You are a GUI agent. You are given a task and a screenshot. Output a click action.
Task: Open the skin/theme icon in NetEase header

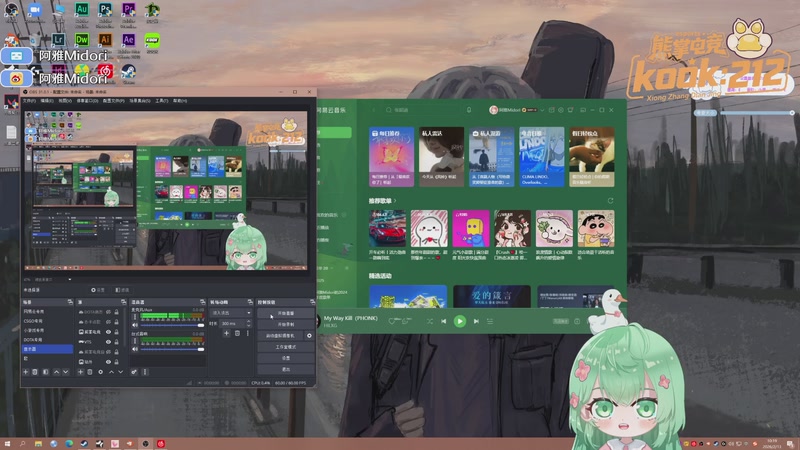[x=570, y=110]
